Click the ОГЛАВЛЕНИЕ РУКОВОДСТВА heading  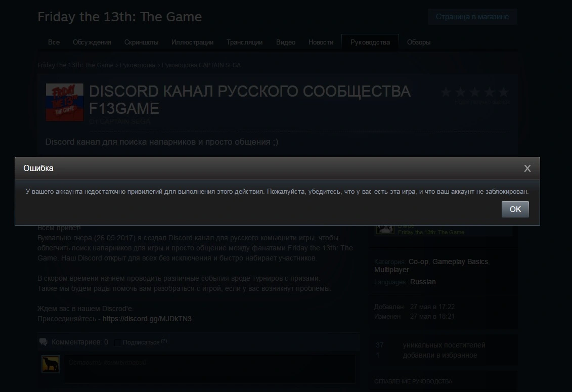click(x=413, y=381)
